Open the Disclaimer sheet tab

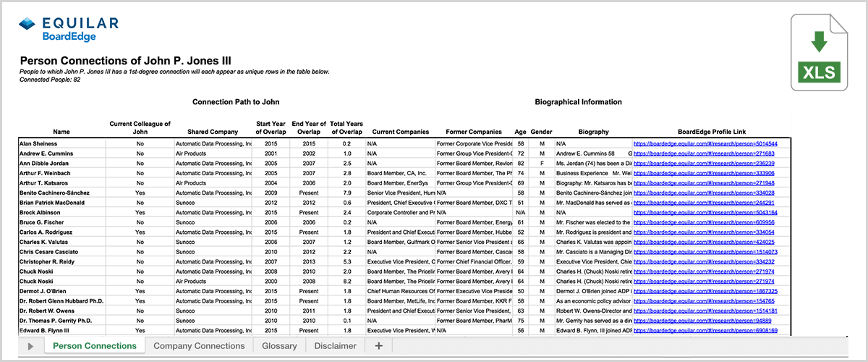click(x=336, y=346)
